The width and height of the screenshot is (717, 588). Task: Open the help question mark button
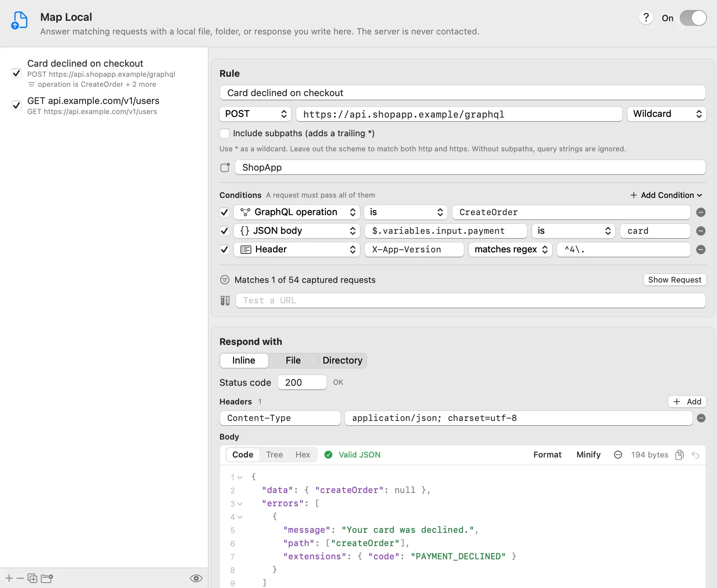click(646, 18)
